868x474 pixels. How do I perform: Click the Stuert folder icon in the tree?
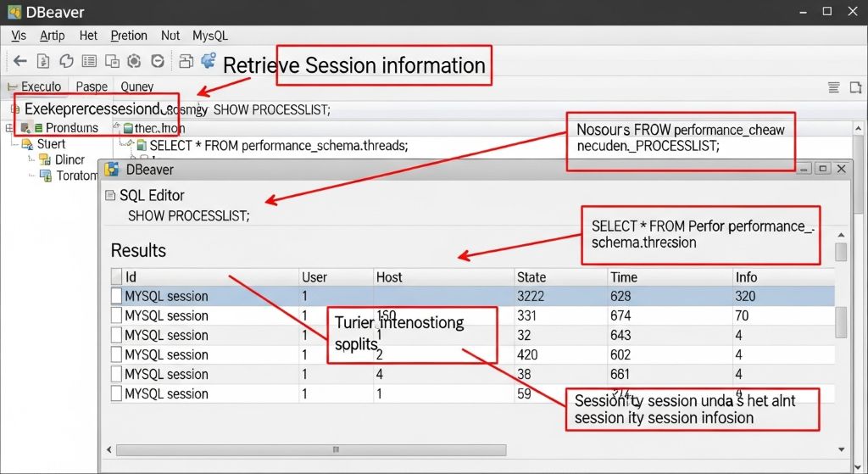26,144
